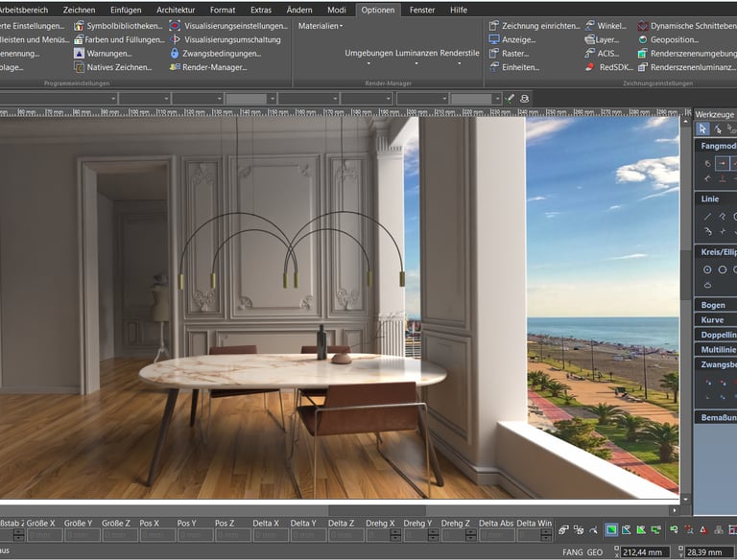The image size is (737, 560).
Task: Expand the Bogen tool group
Action: coord(716,305)
